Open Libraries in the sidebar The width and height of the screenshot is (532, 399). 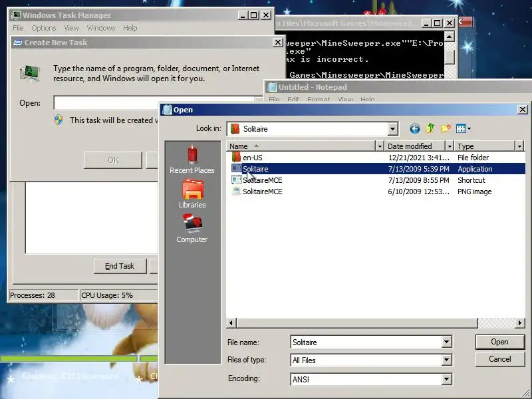tap(192, 194)
